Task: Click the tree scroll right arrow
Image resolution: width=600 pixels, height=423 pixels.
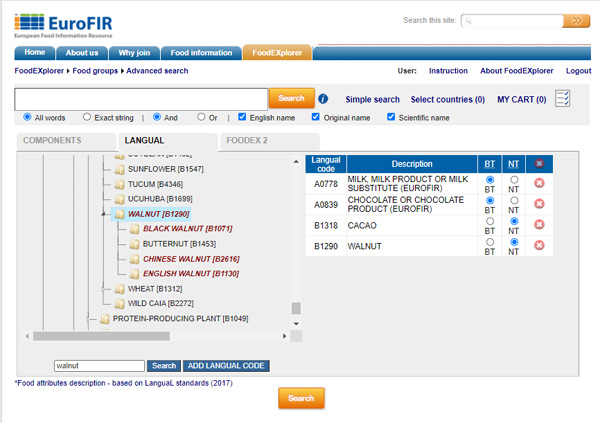Action: 284,336
